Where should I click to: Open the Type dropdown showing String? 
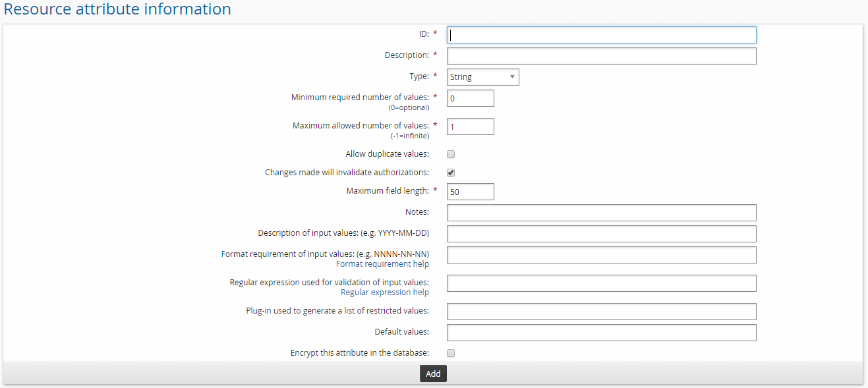click(482, 77)
